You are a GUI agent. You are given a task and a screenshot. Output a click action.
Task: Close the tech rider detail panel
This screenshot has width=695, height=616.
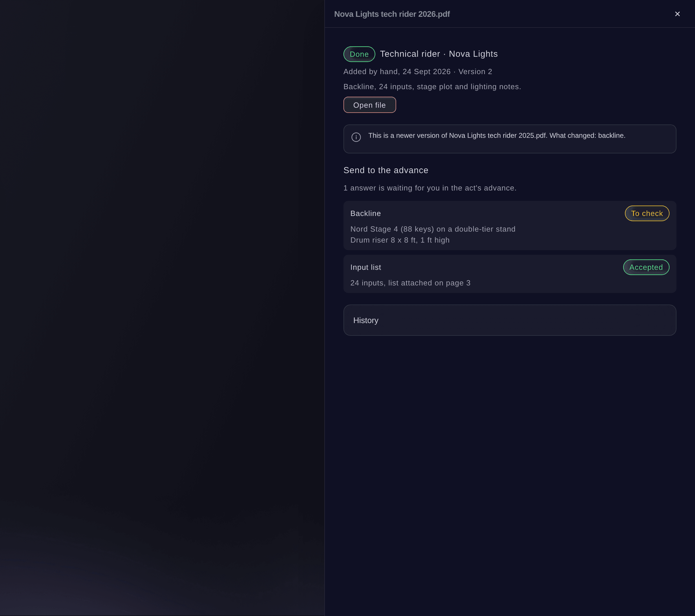(677, 14)
